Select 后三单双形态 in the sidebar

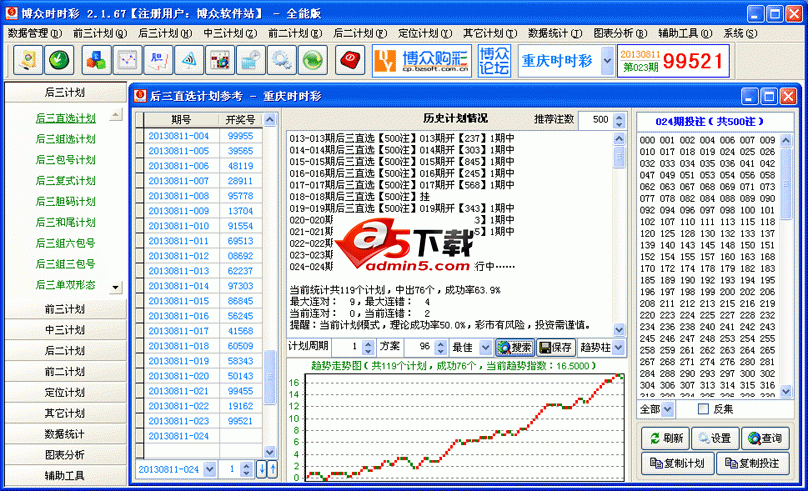65,285
